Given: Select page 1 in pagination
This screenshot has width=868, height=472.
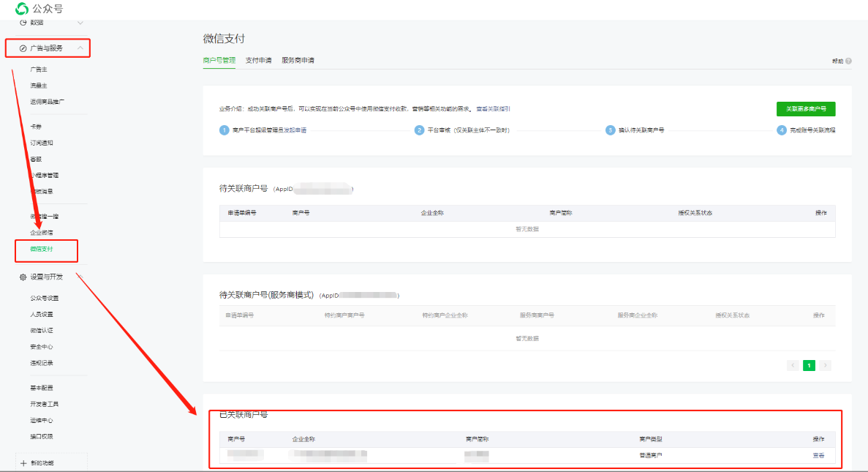Looking at the screenshot, I should [809, 365].
